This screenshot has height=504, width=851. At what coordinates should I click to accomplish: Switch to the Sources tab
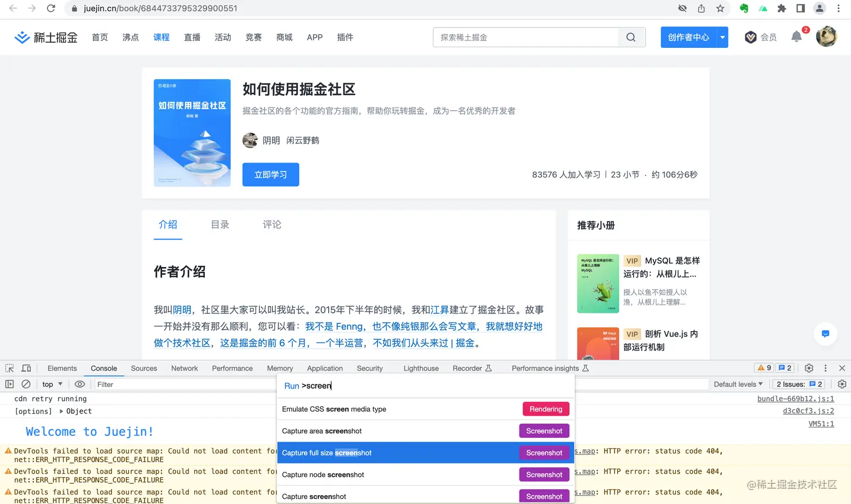point(144,368)
